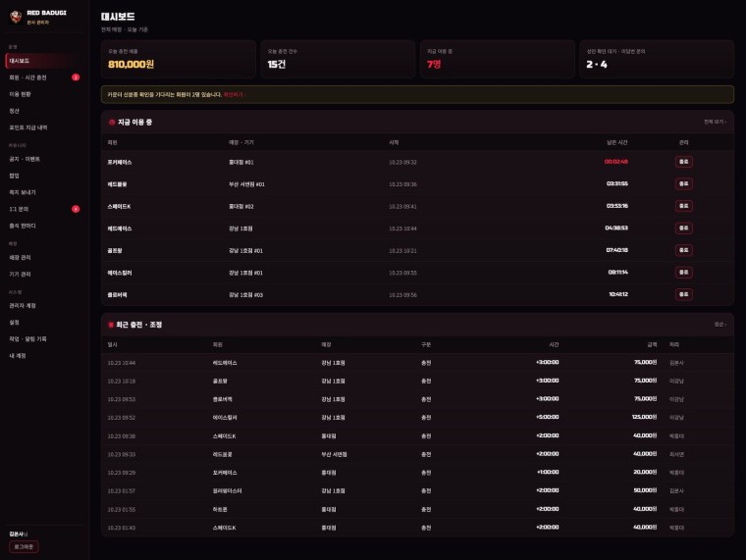The height and width of the screenshot is (560, 746).
Task: Click member 포커페이스 in the active sessions table
Action: tap(120, 162)
